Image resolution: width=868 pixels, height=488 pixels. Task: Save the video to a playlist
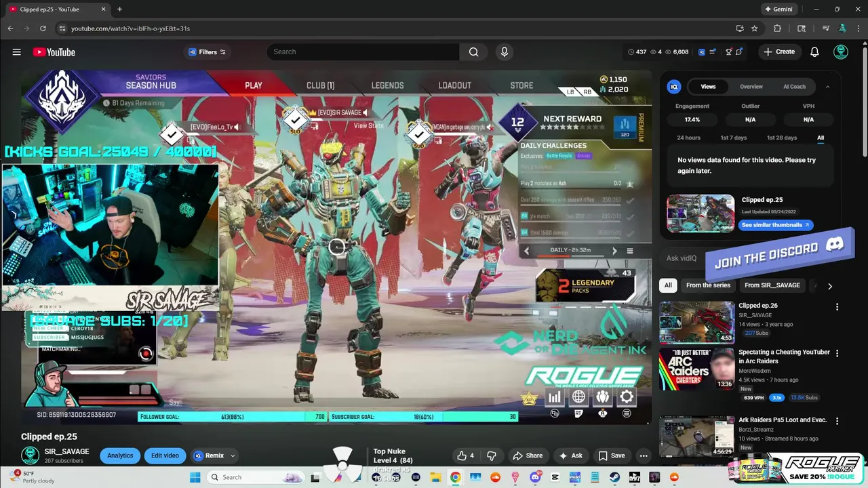[x=611, y=455]
